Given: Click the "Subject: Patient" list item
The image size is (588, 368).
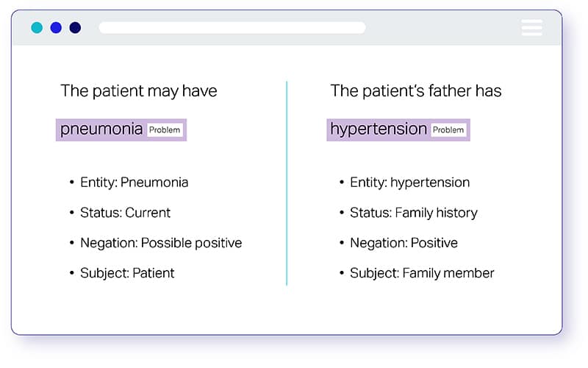Looking at the screenshot, I should 122,273.
